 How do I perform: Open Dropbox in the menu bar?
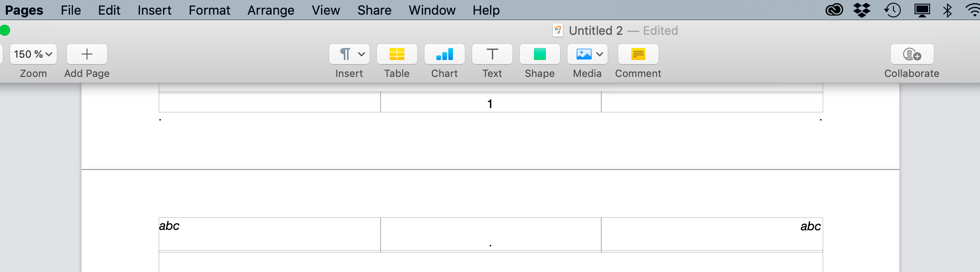click(x=862, y=10)
